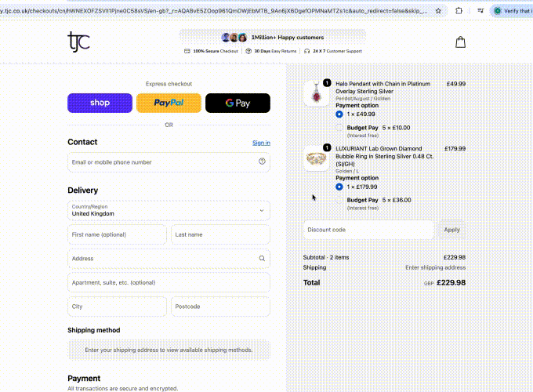Pay with Shop Pay express button
Viewport: 533px width, 392px height.
tap(100, 103)
